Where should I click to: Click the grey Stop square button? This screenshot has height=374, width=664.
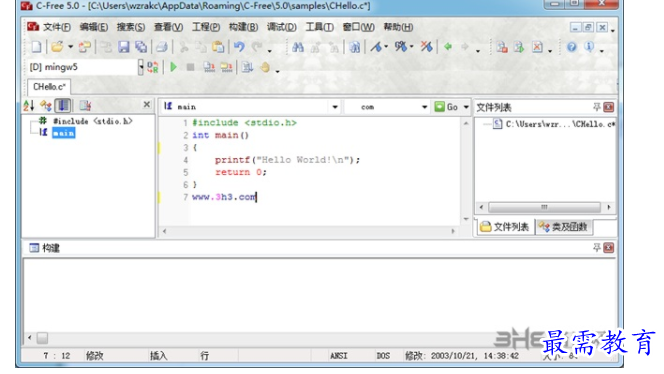191,67
